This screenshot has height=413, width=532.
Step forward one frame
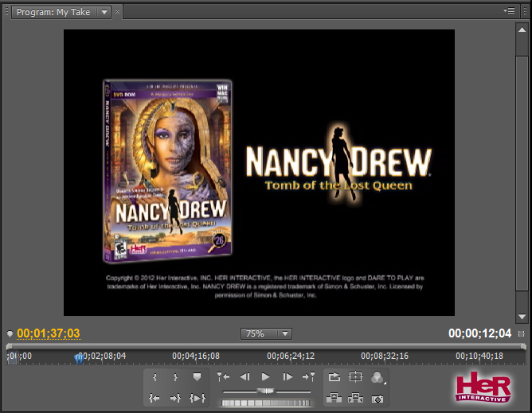click(288, 376)
